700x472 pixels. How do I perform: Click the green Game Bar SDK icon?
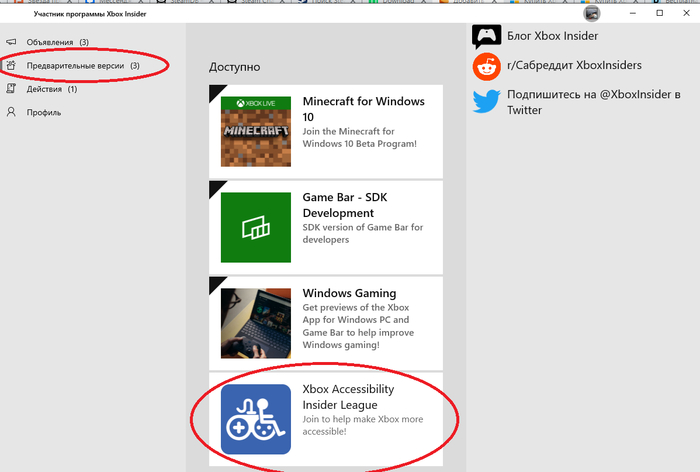(x=256, y=227)
